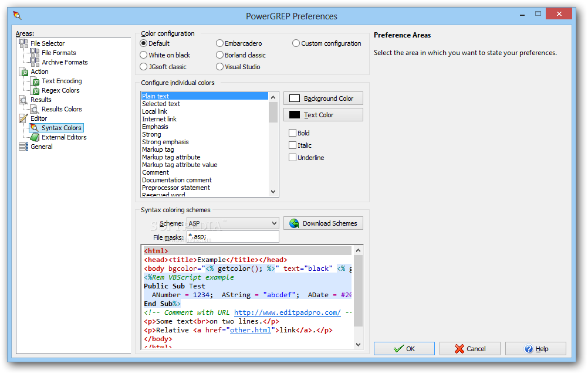
Task: Select Selected text in colors list
Action: 205,104
